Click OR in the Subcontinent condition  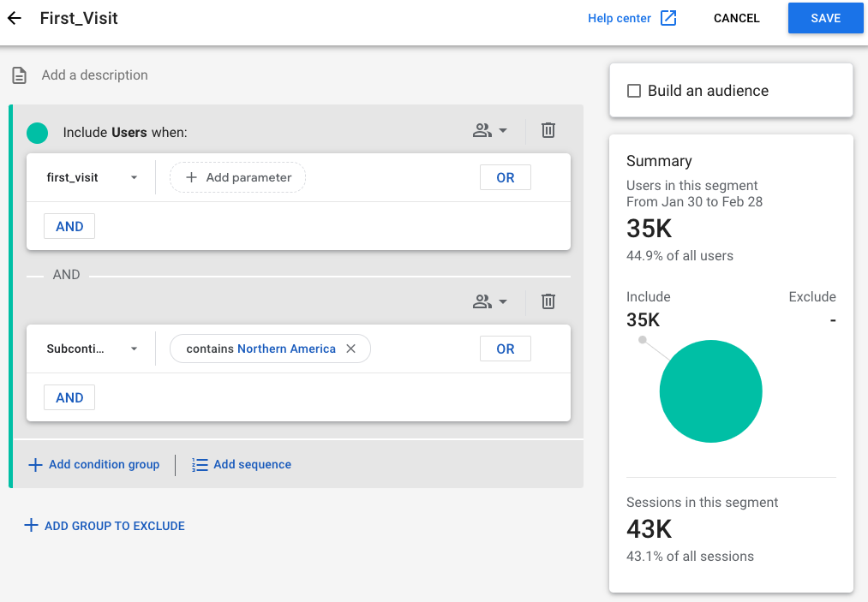click(x=506, y=349)
